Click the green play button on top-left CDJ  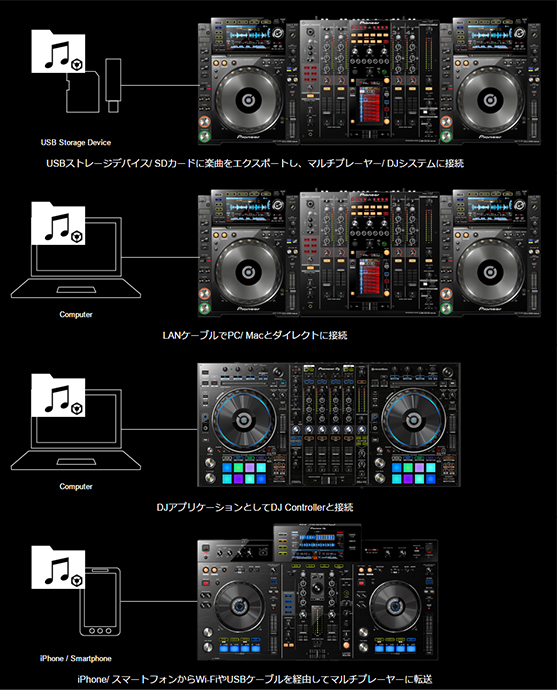(204, 136)
